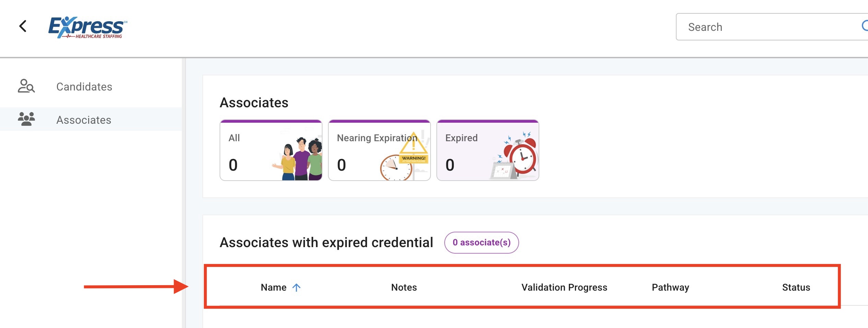Viewport: 868px width, 328px height.
Task: Filter by Nearing Expiration card
Action: point(379,150)
